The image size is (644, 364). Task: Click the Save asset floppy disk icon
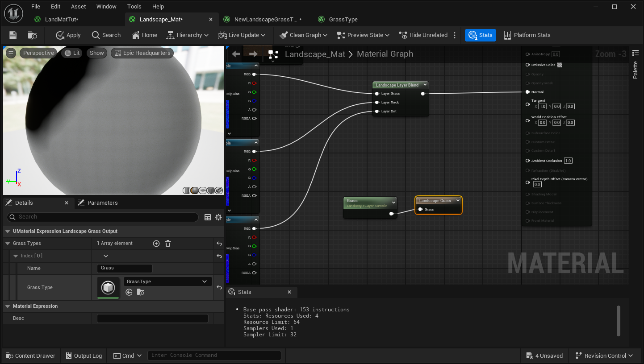[x=13, y=35]
